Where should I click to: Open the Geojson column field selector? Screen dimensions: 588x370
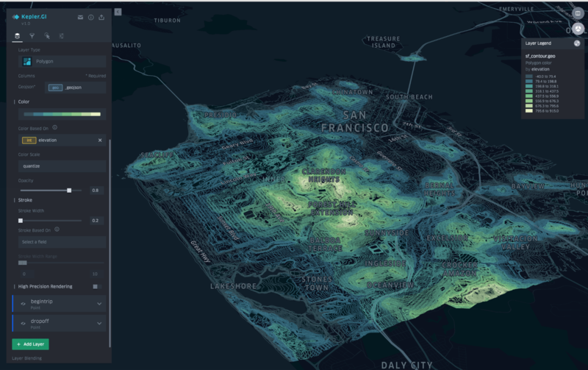pyautogui.click(x=76, y=88)
